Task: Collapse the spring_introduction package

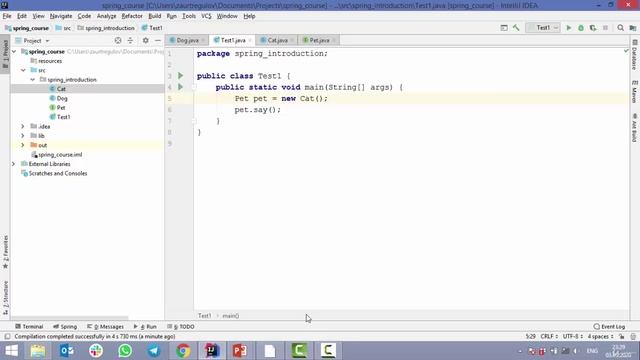Action: coord(33,80)
